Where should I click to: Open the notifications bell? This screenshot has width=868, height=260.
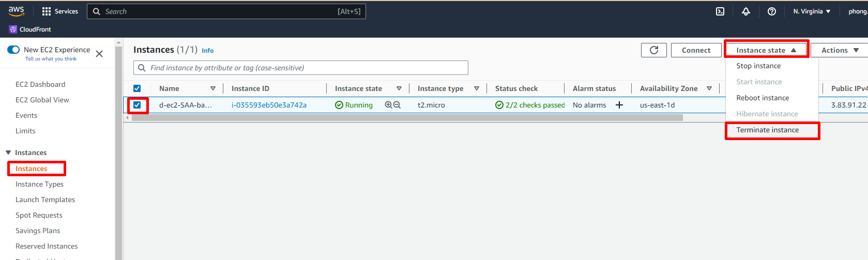(745, 11)
